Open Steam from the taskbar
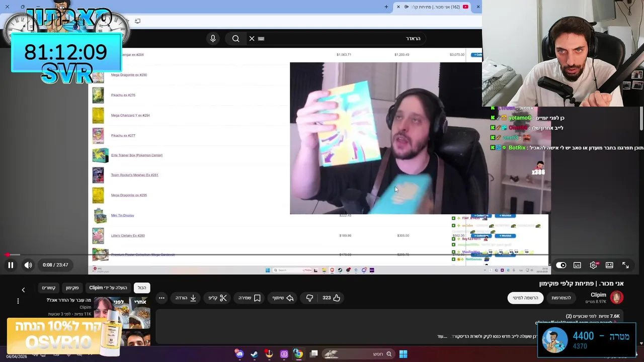The width and height of the screenshot is (644, 362). coord(254,354)
